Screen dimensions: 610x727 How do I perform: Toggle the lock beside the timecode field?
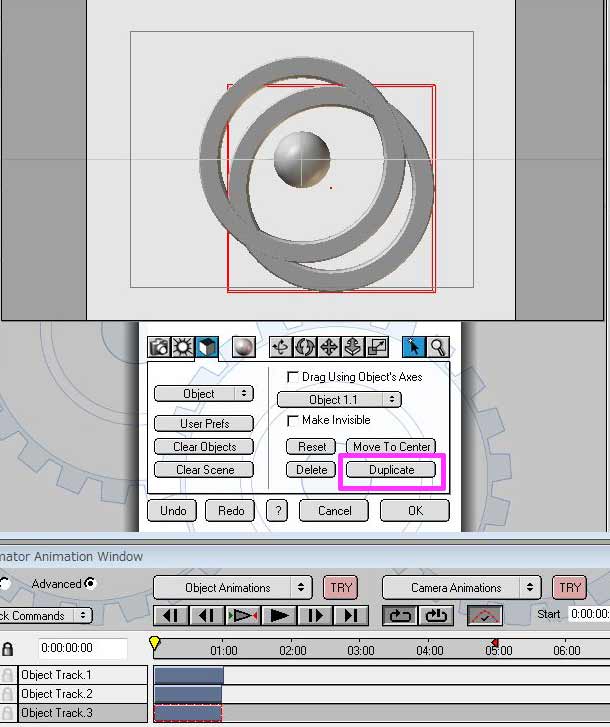[x=7, y=649]
